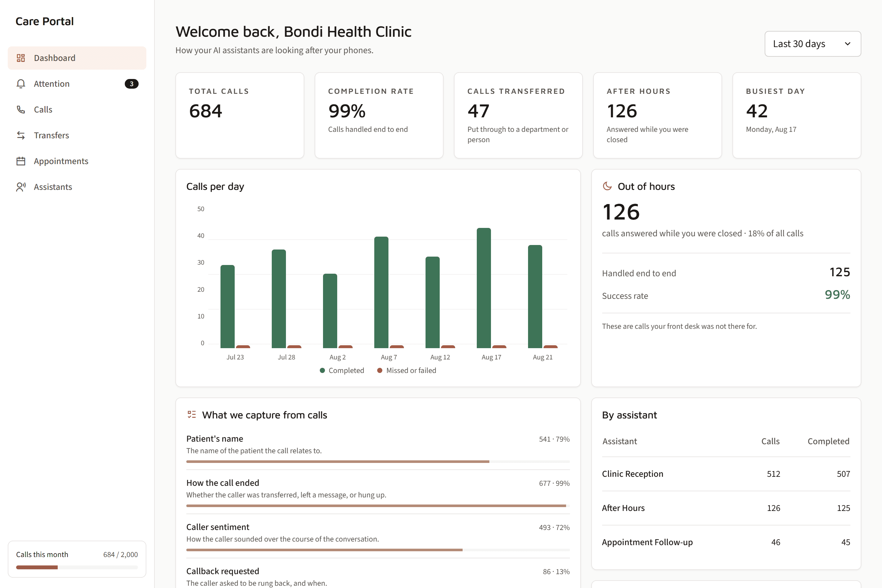Viewport: 882px width, 588px height.
Task: Click the 86 · 13% capture value
Action: click(556, 572)
